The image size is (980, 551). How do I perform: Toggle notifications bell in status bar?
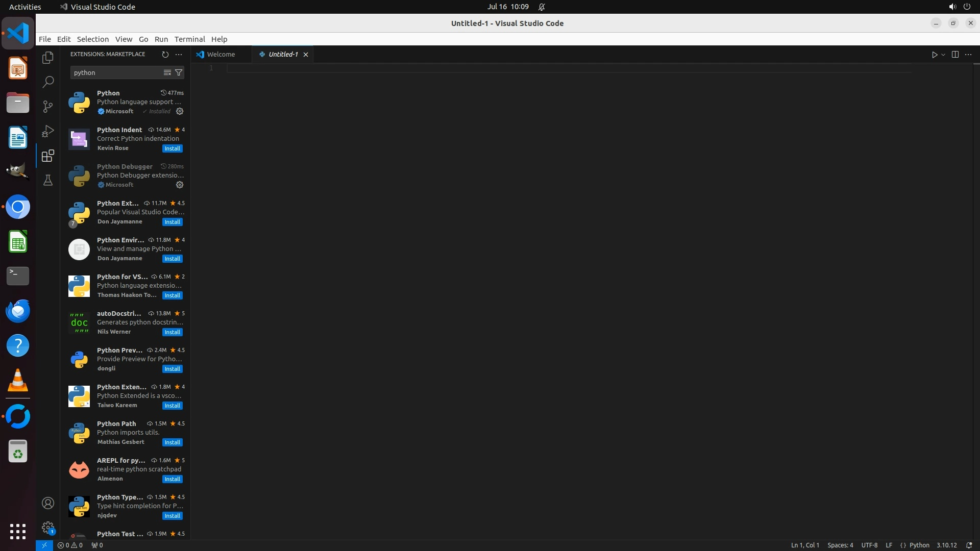click(969, 545)
